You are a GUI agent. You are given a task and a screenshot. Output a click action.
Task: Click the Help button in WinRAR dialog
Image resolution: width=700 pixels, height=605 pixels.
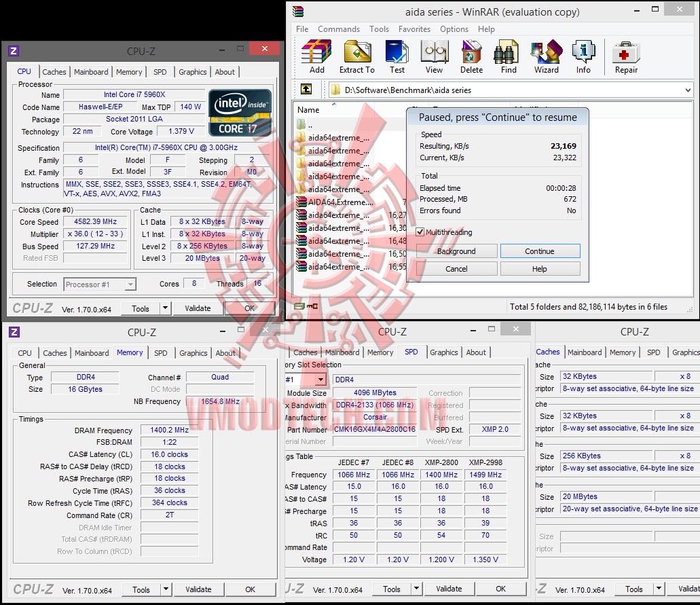(x=540, y=269)
